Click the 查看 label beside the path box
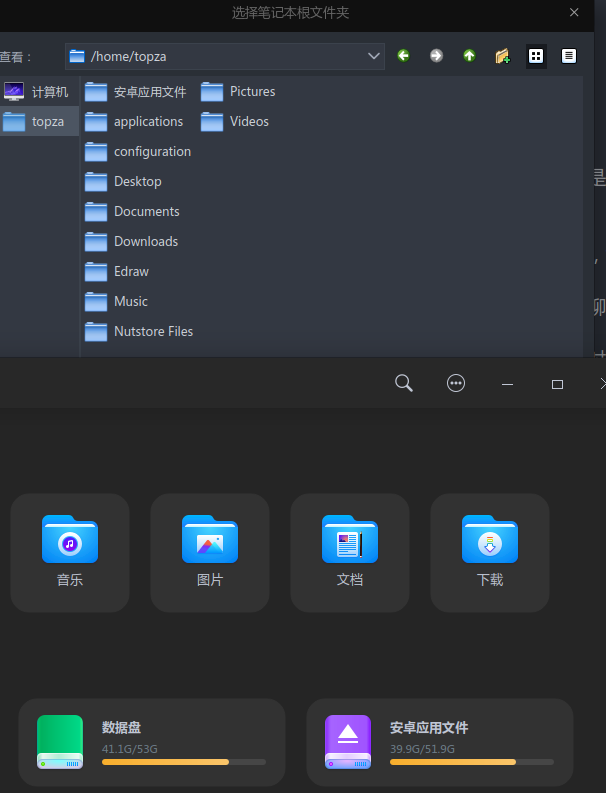The height and width of the screenshot is (793, 606). click(x=15, y=57)
